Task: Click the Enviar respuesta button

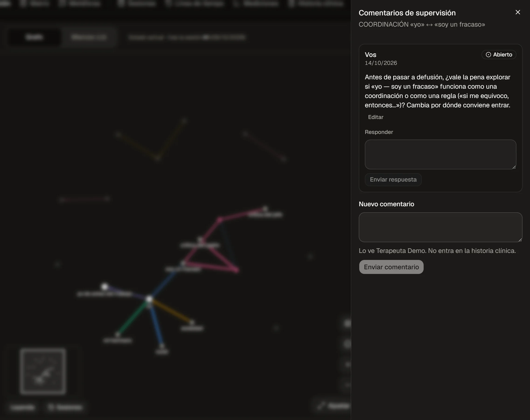Action: pyautogui.click(x=393, y=179)
